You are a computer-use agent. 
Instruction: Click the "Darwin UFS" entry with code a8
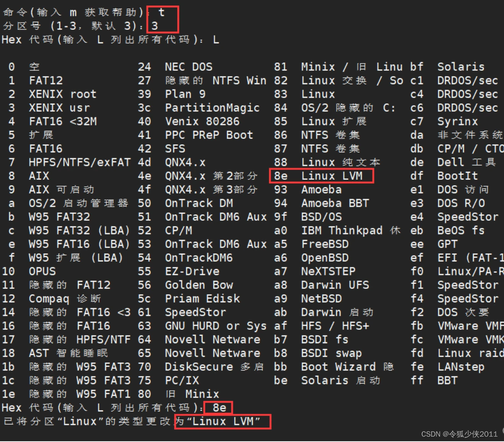click(335, 285)
